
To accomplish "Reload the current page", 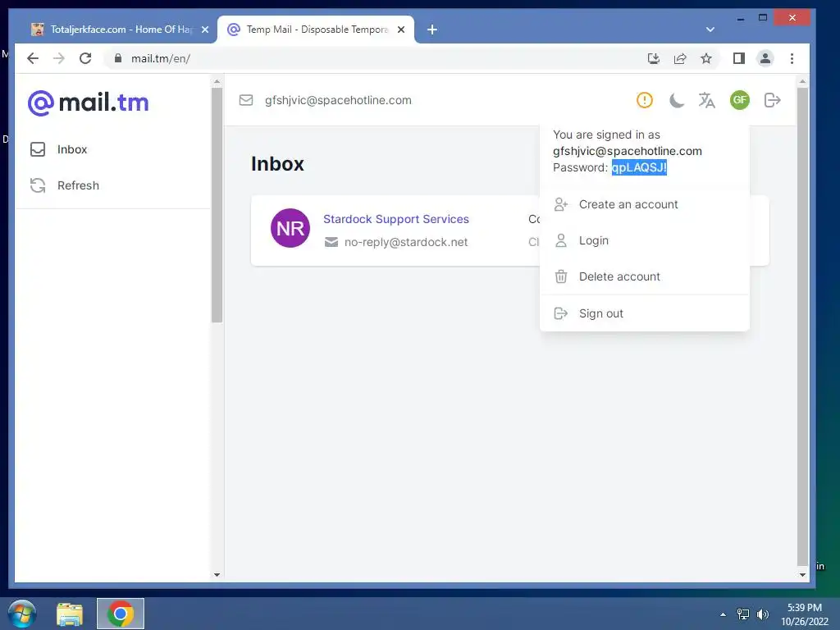I will pos(85,58).
